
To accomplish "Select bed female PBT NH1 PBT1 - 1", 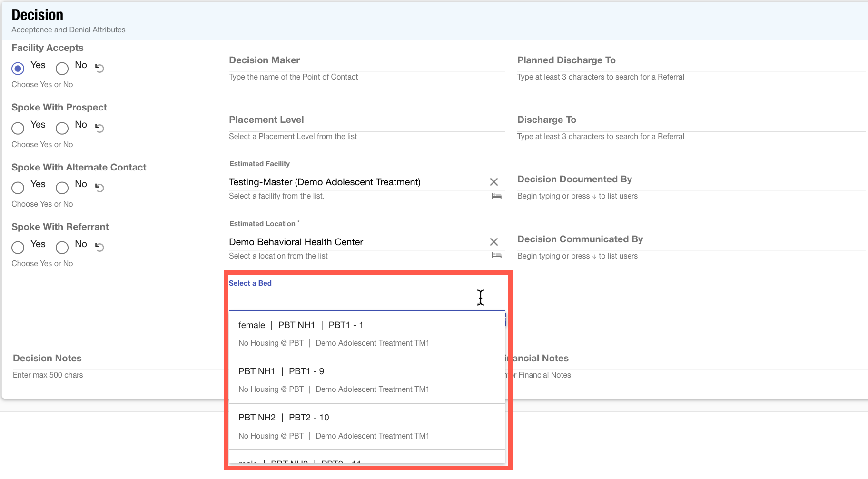I will 366,333.
